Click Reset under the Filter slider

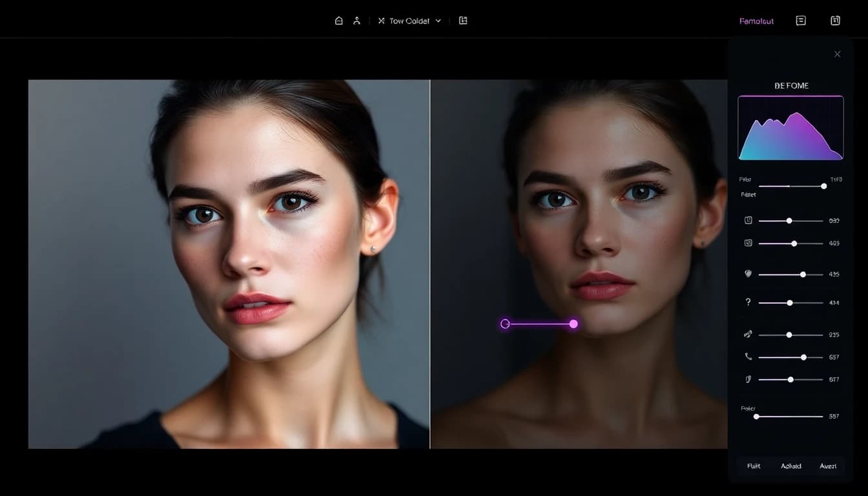(x=747, y=194)
